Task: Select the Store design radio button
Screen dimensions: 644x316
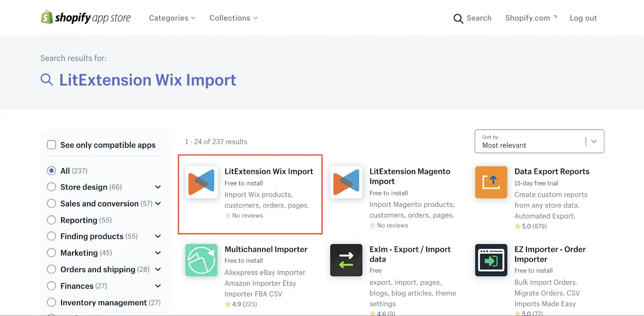Action: pyautogui.click(x=52, y=187)
